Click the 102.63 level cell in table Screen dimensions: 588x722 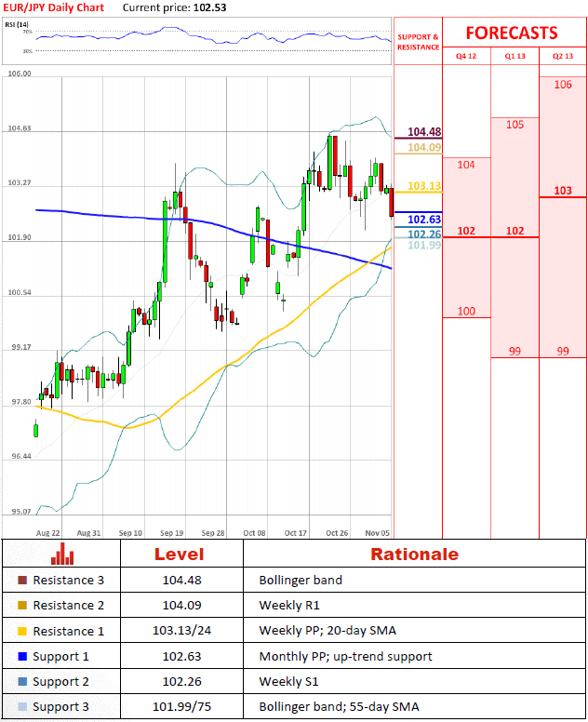tap(181, 657)
